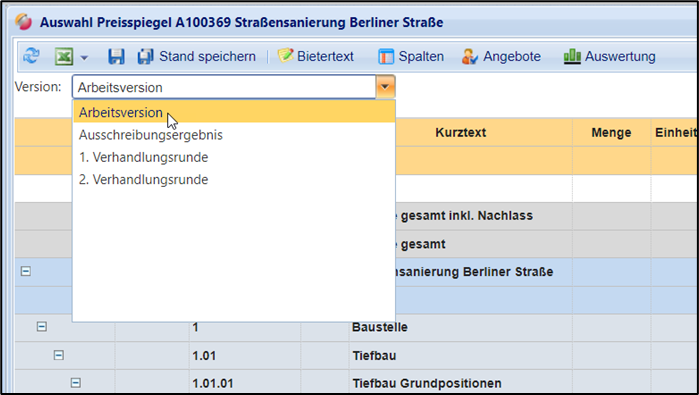Open the Spalten column settings
Screen dimensions: 699x395
411,57
